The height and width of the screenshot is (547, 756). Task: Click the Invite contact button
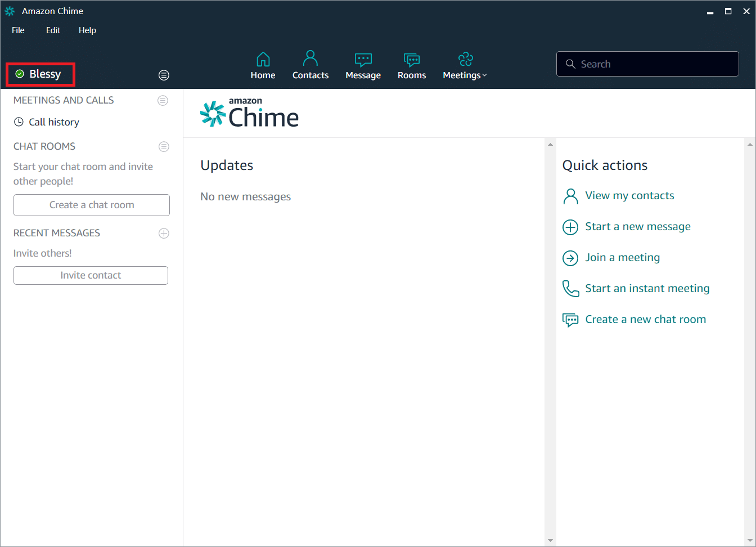pyautogui.click(x=91, y=275)
